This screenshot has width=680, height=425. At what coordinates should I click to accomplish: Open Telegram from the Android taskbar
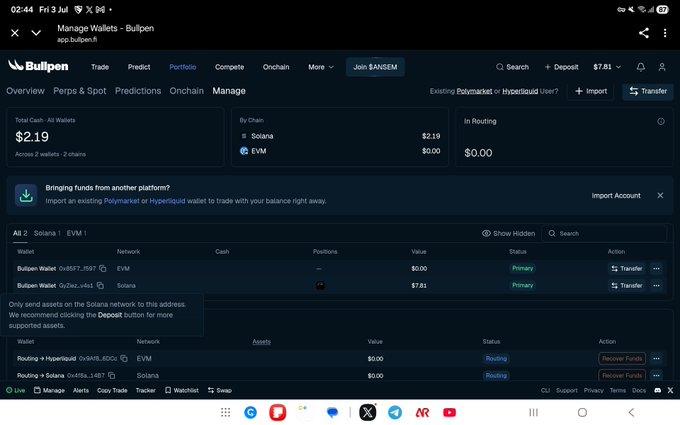(395, 412)
